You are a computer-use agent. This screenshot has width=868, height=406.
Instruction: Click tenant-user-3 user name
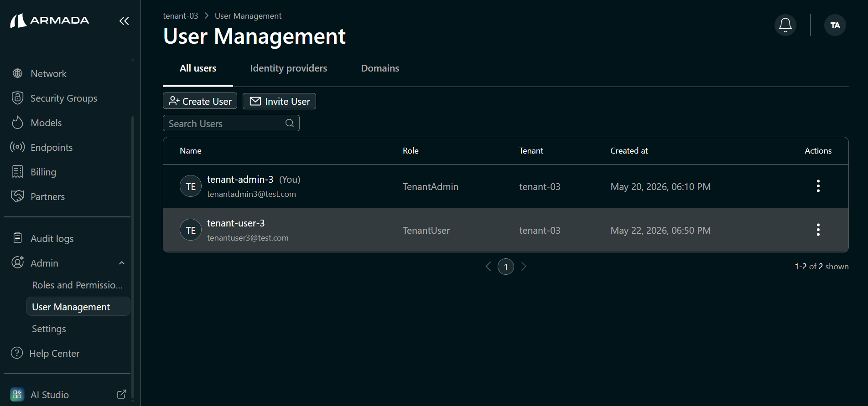pyautogui.click(x=236, y=223)
